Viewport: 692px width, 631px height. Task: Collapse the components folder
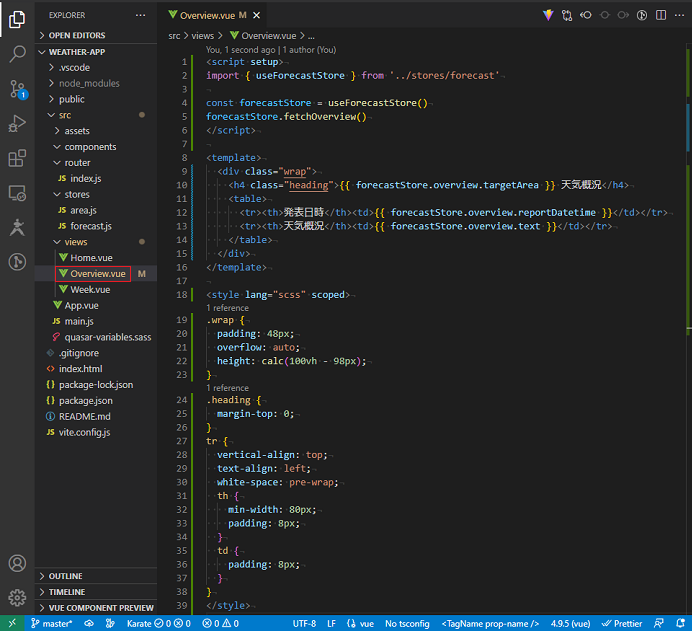click(x=96, y=147)
